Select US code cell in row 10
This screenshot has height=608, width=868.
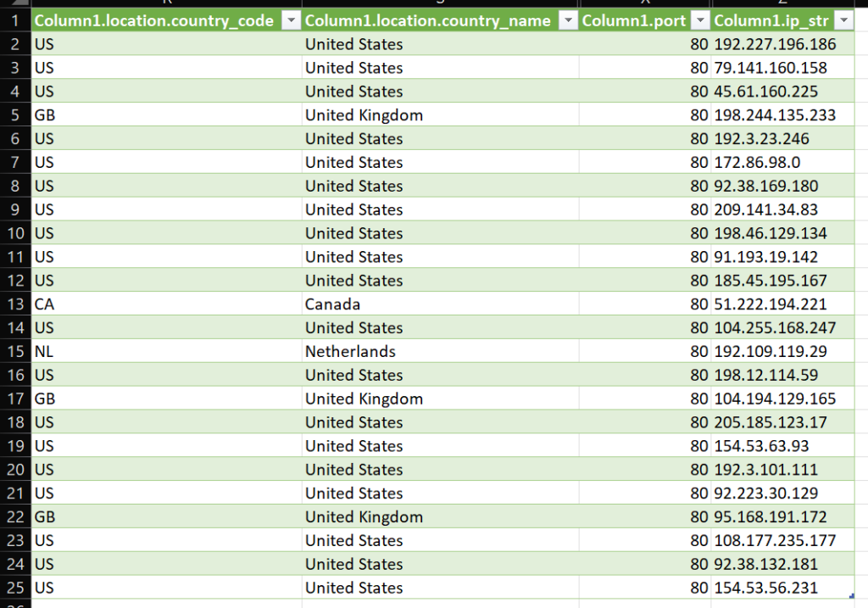166,233
